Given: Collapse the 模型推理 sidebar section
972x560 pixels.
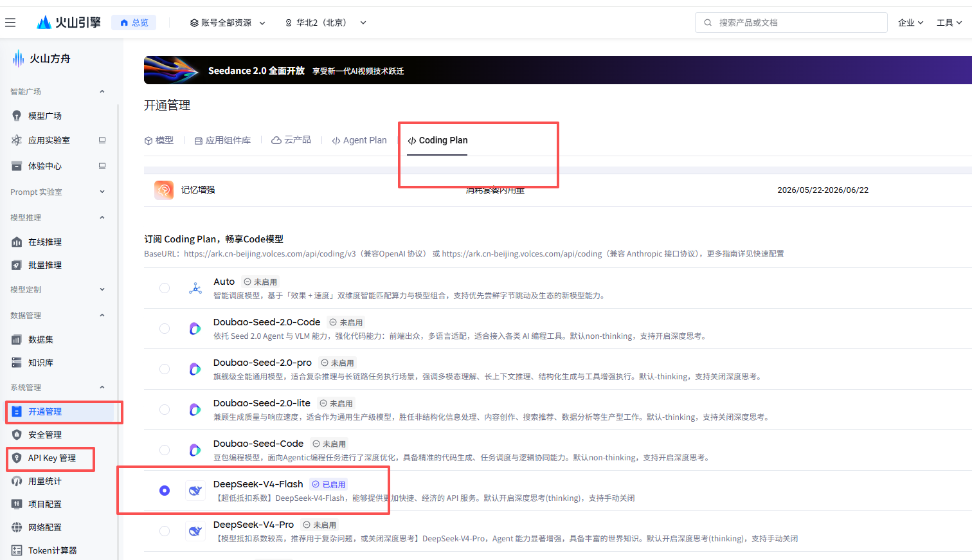Looking at the screenshot, I should (102, 217).
